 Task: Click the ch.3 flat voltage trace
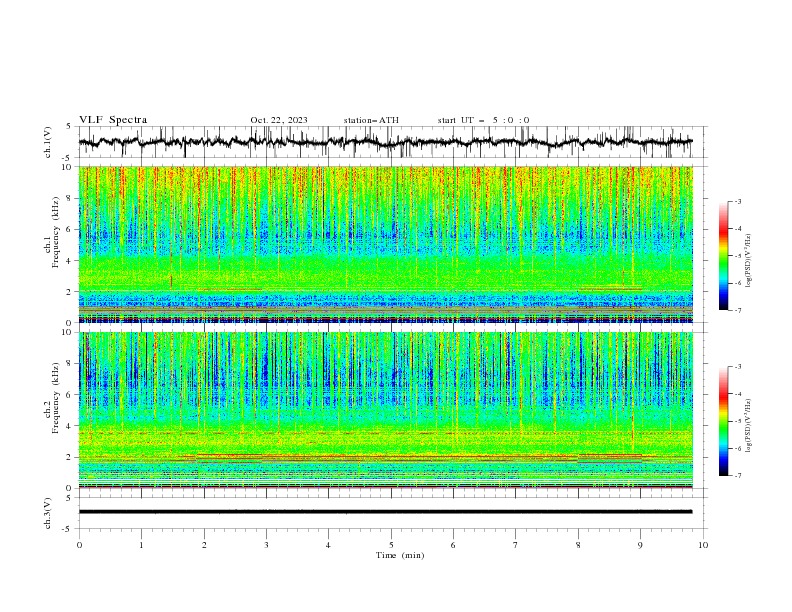[x=386, y=512]
